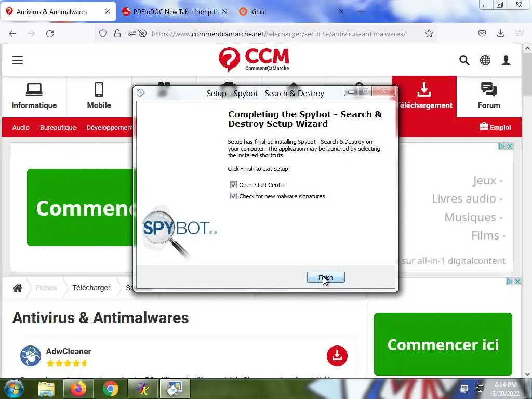Image resolution: width=532 pixels, height=399 pixels.
Task: Select Audio category in red bar
Action: (x=21, y=128)
